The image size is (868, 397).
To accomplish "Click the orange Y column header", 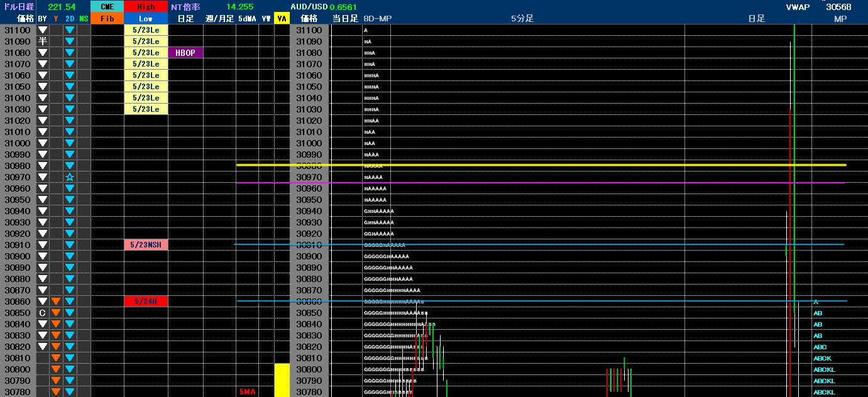I will (x=56, y=19).
